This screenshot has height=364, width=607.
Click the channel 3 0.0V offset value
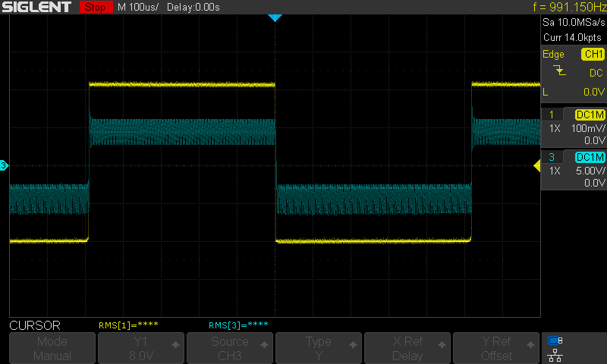coord(595,183)
